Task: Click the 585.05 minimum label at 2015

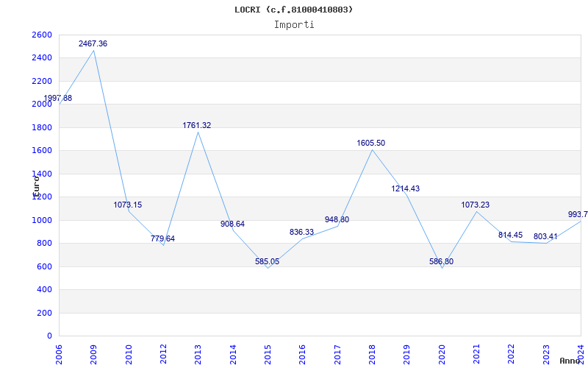Action: pyautogui.click(x=267, y=262)
